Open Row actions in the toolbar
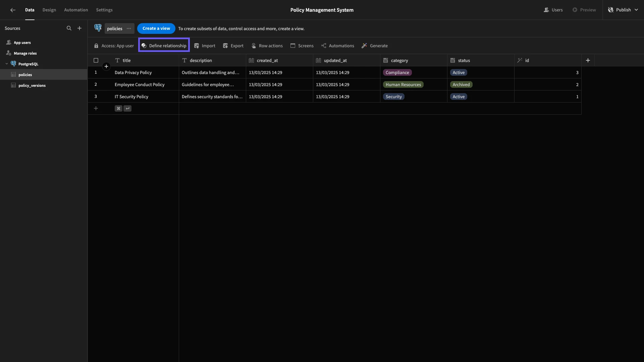This screenshot has height=362, width=644. 267,46
